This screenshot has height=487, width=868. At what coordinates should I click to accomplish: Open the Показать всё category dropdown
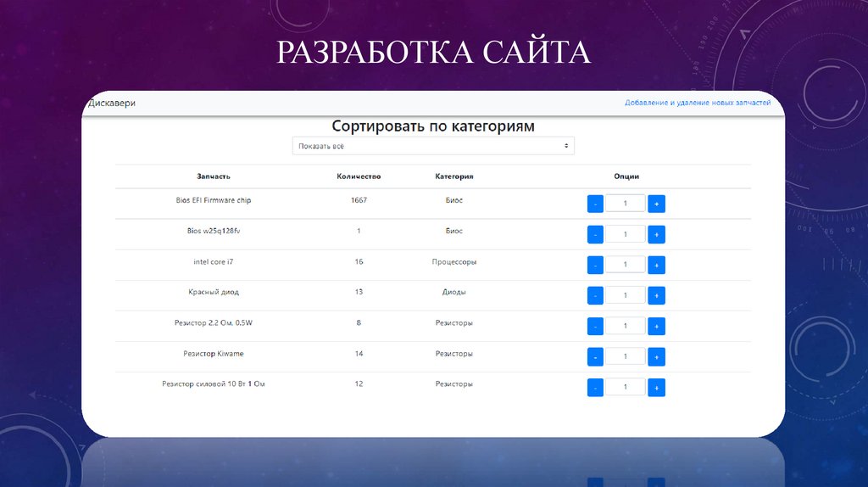tap(433, 146)
